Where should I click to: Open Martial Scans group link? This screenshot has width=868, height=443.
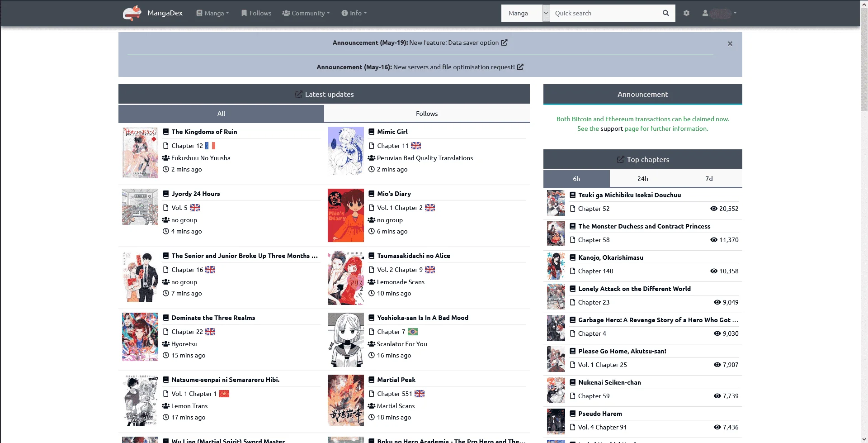(396, 406)
